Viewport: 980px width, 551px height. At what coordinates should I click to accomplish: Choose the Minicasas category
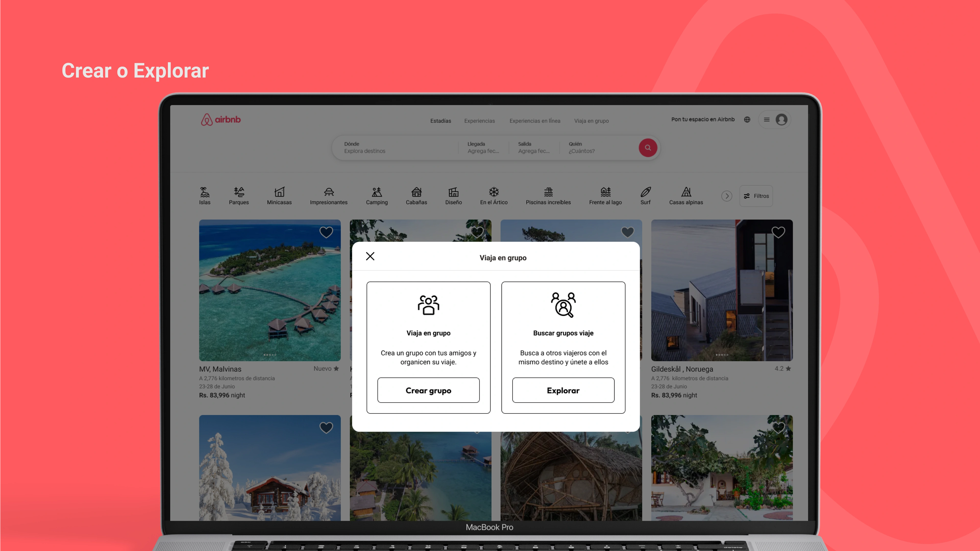click(279, 196)
